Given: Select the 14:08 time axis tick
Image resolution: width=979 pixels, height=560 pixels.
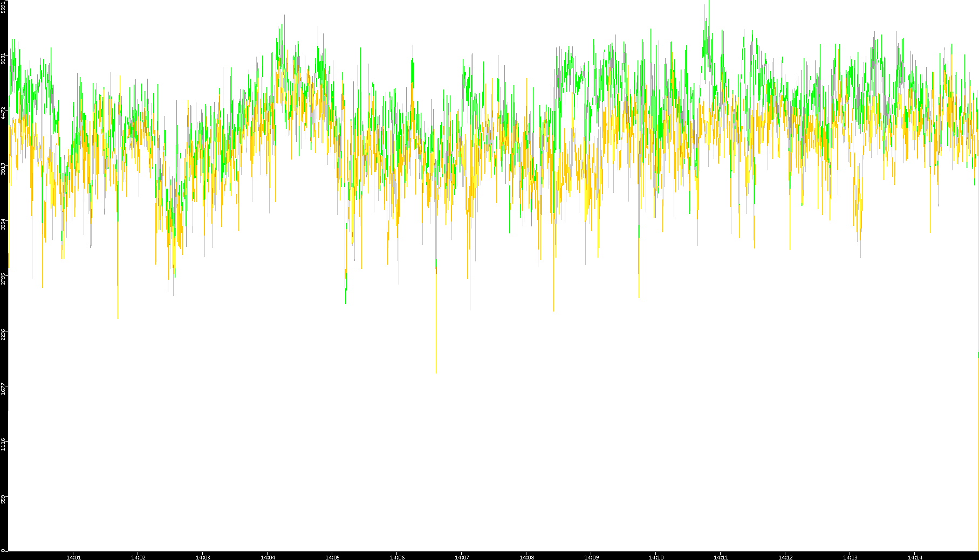Looking at the screenshot, I should (526, 557).
